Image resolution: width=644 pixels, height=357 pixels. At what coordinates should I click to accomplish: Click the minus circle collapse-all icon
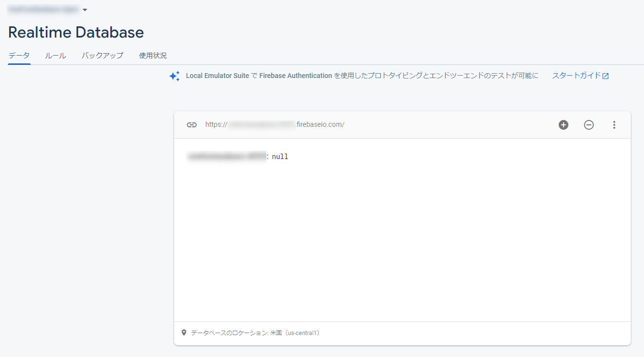pyautogui.click(x=589, y=125)
